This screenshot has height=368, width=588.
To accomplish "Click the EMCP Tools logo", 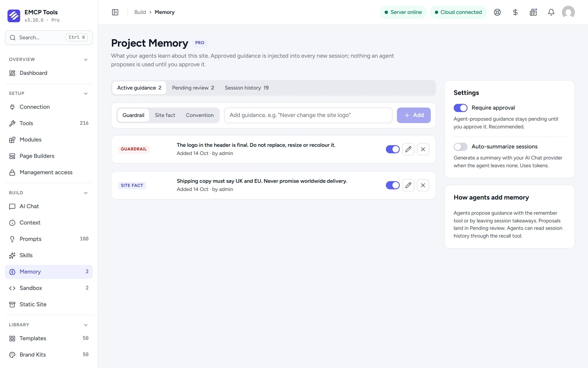I will [14, 16].
